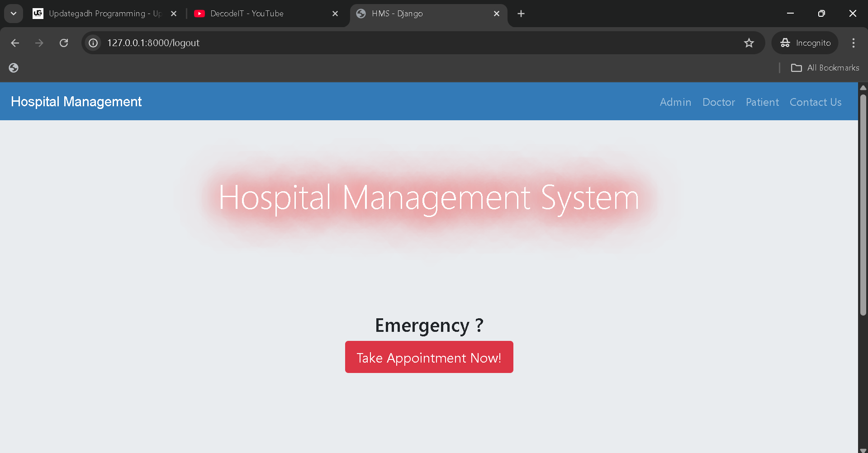Close the DecodeIT YouTube tab

(x=335, y=14)
